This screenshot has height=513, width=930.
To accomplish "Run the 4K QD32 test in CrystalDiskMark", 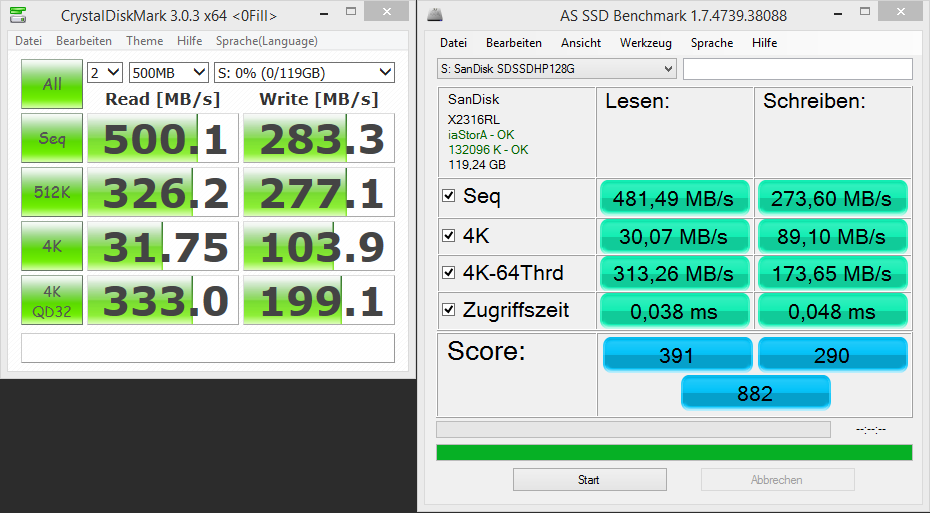I will click(52, 300).
